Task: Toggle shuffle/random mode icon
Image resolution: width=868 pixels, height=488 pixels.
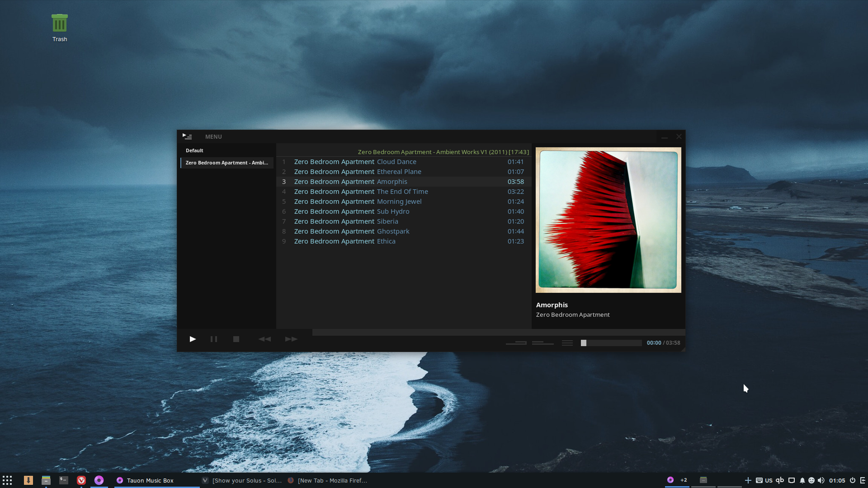Action: point(542,343)
